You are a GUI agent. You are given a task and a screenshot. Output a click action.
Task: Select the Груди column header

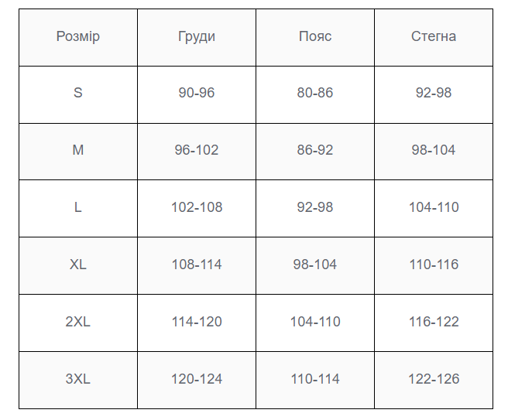pyautogui.click(x=197, y=38)
